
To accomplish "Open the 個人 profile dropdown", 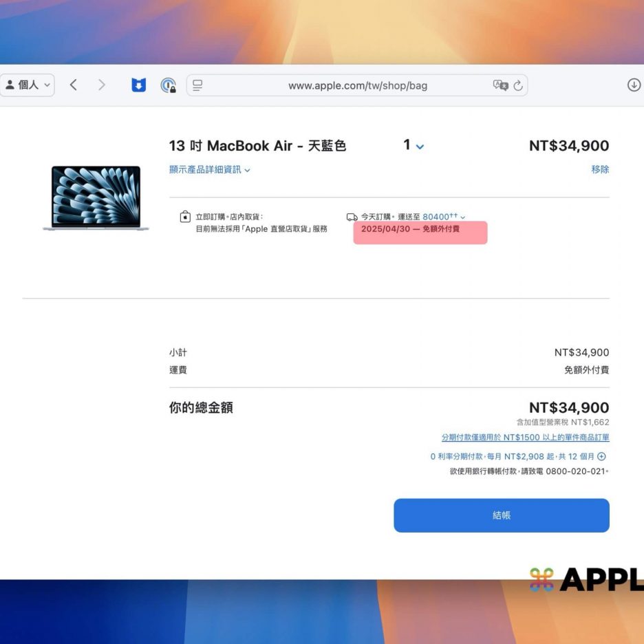I will [x=28, y=85].
